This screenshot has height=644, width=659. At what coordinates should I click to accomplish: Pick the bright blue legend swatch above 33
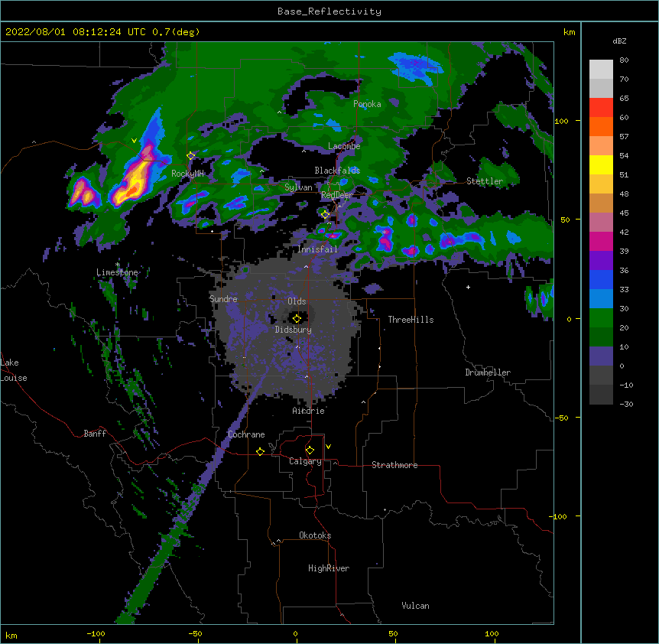coord(601,279)
